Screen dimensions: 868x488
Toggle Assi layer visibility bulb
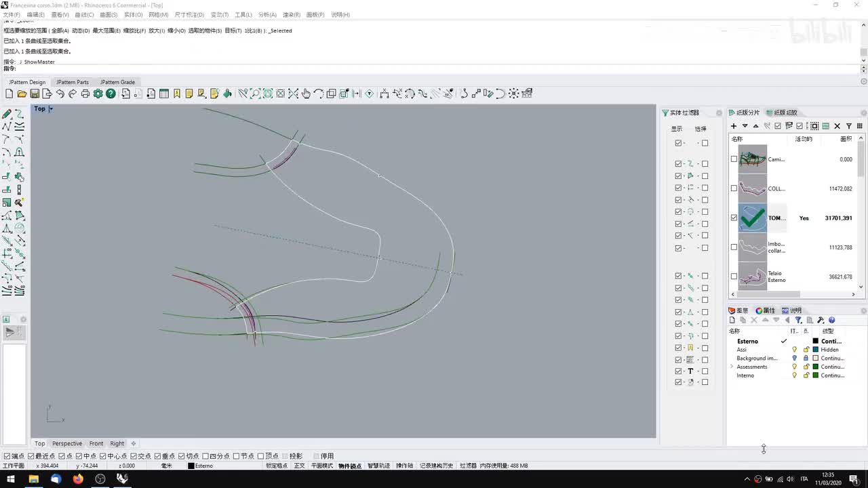tap(795, 350)
